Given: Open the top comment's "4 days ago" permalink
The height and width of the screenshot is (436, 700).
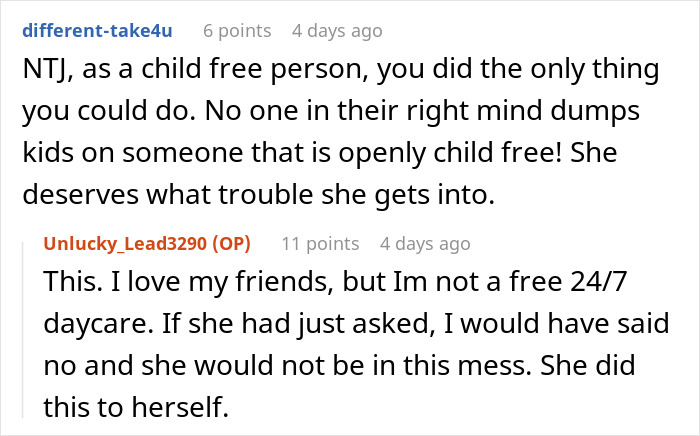Looking at the screenshot, I should pyautogui.click(x=337, y=31).
